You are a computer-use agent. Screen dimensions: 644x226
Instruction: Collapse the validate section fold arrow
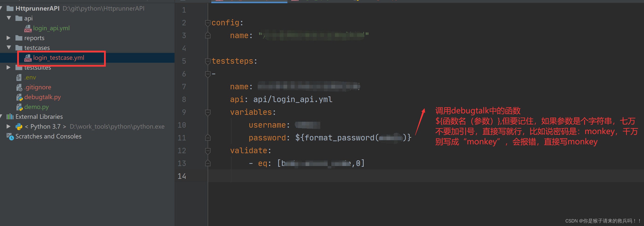pos(208,151)
